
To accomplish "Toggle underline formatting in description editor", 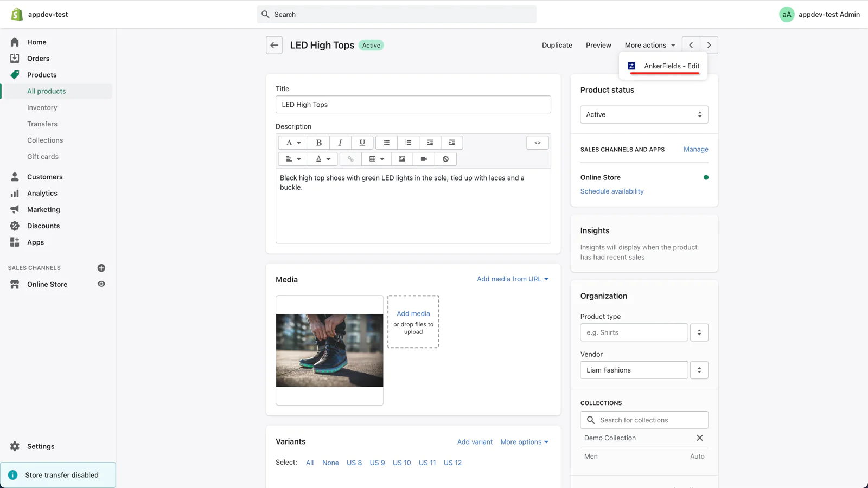I will click(x=362, y=143).
